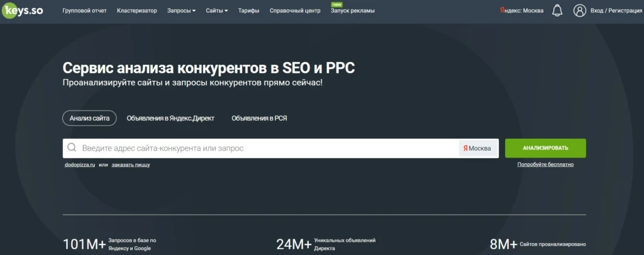The height and width of the screenshot is (255, 644).
Task: Click Попробуйте бесплатно link
Action: point(545,165)
